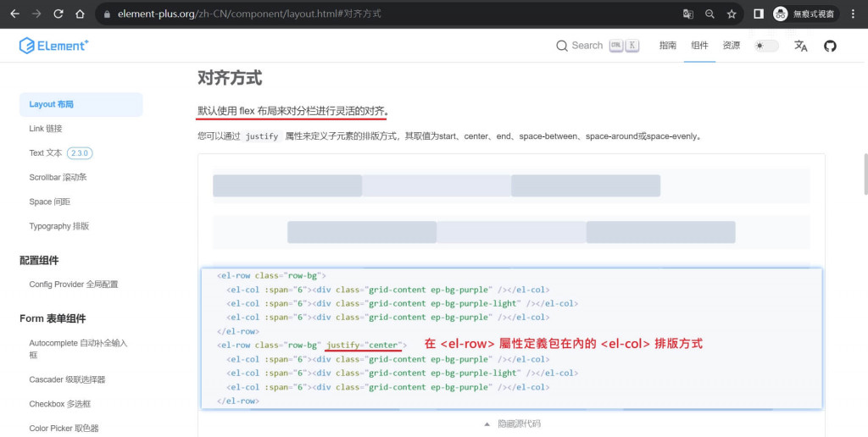Open Checkbox 多选框 in the sidebar

tap(60, 404)
